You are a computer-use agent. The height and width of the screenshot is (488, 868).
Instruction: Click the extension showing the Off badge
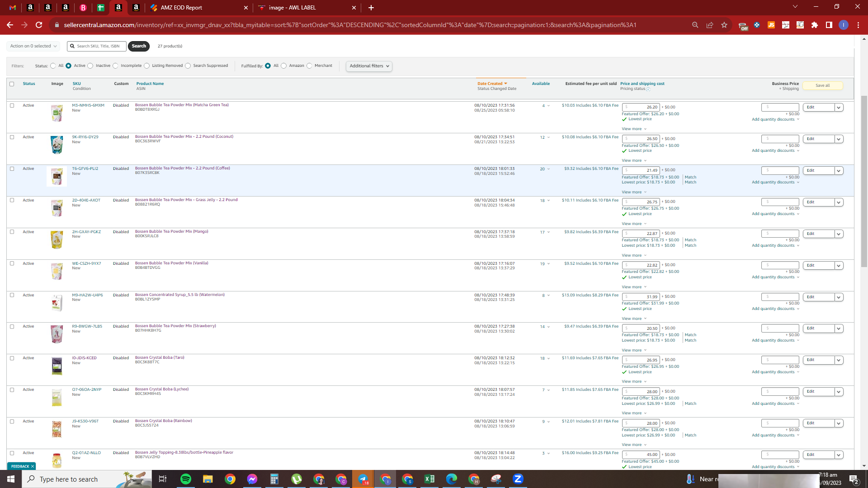click(743, 26)
